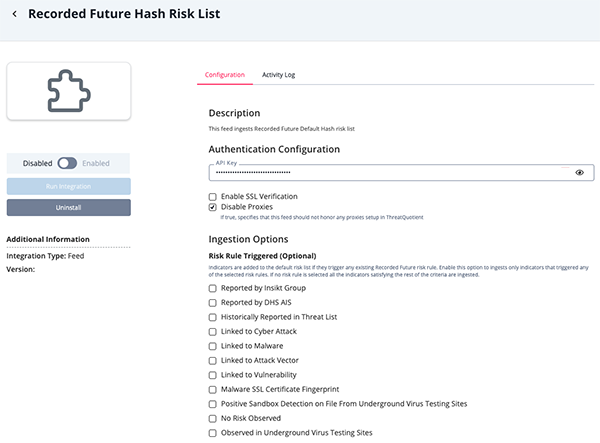Viewport: 600px width, 443px height.
Task: Check Linked to Malware option
Action: click(x=213, y=345)
